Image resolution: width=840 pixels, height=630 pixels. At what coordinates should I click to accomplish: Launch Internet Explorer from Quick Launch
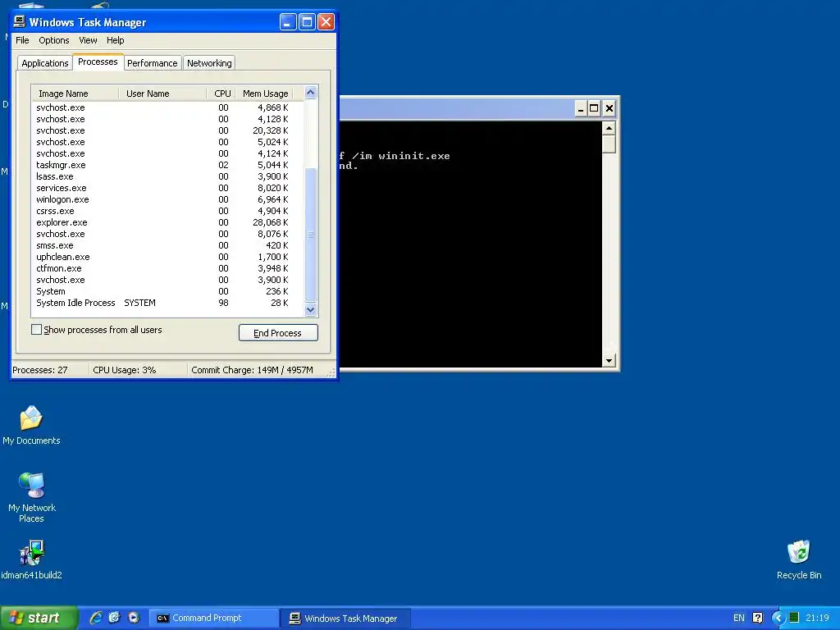pyautogui.click(x=96, y=618)
